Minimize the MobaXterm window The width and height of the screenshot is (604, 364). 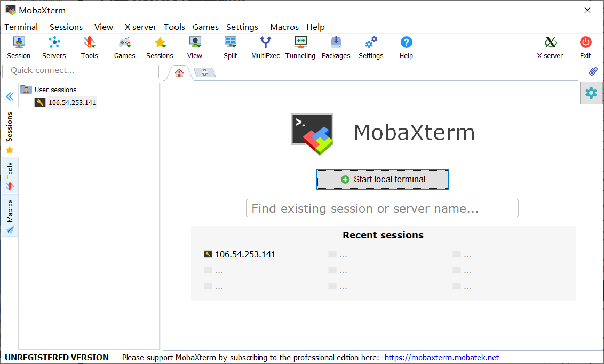(524, 10)
